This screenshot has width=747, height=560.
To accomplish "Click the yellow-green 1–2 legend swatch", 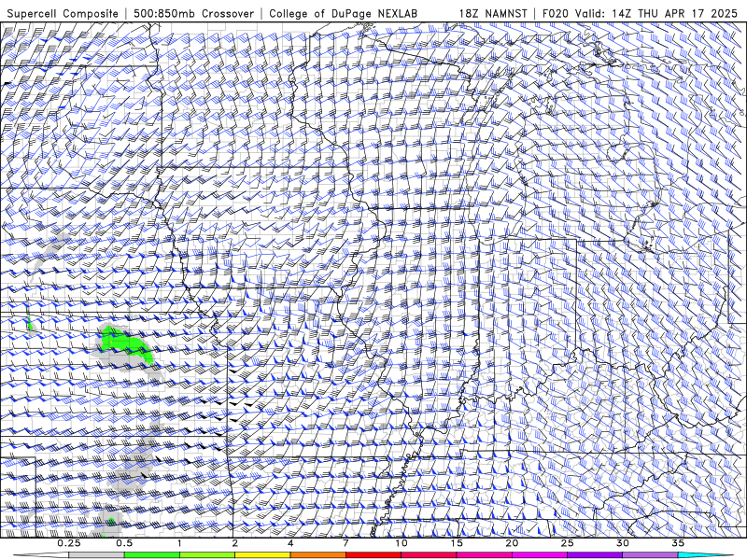I will click(x=207, y=555).
